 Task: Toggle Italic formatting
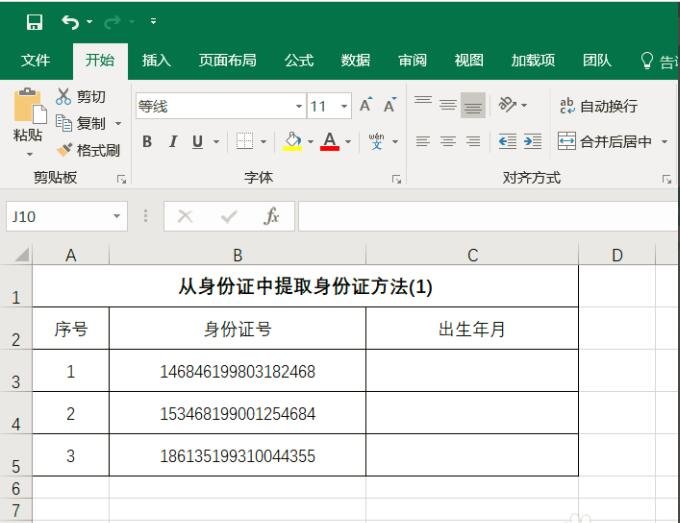(173, 141)
